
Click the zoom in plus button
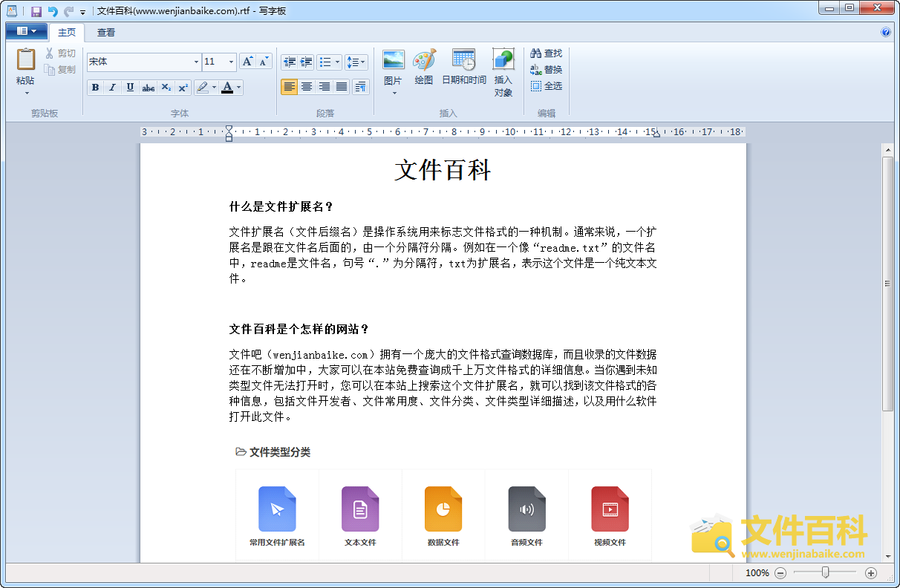tap(871, 573)
